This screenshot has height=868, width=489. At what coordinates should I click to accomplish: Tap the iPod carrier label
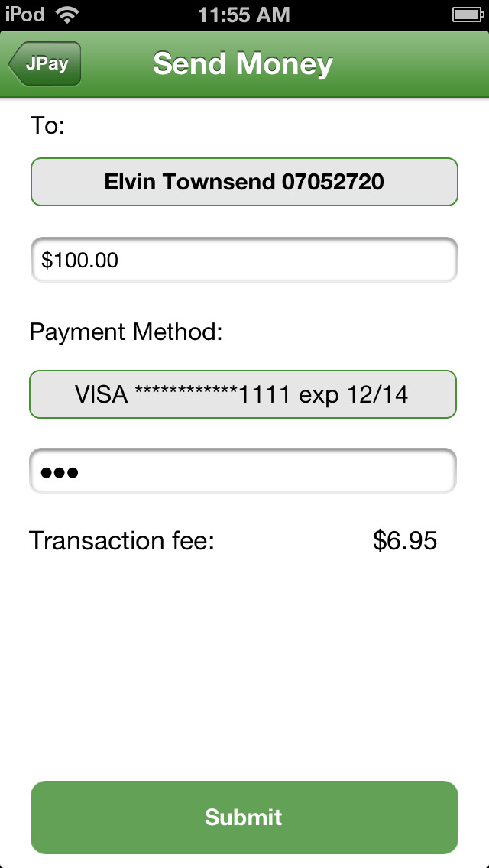click(x=25, y=15)
